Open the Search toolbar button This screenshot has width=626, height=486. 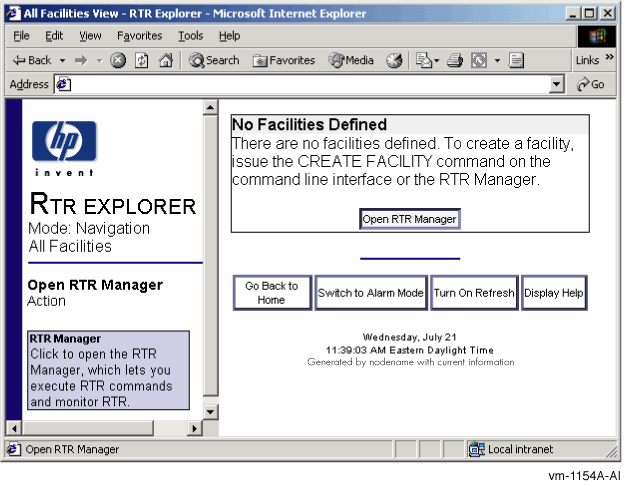214,61
